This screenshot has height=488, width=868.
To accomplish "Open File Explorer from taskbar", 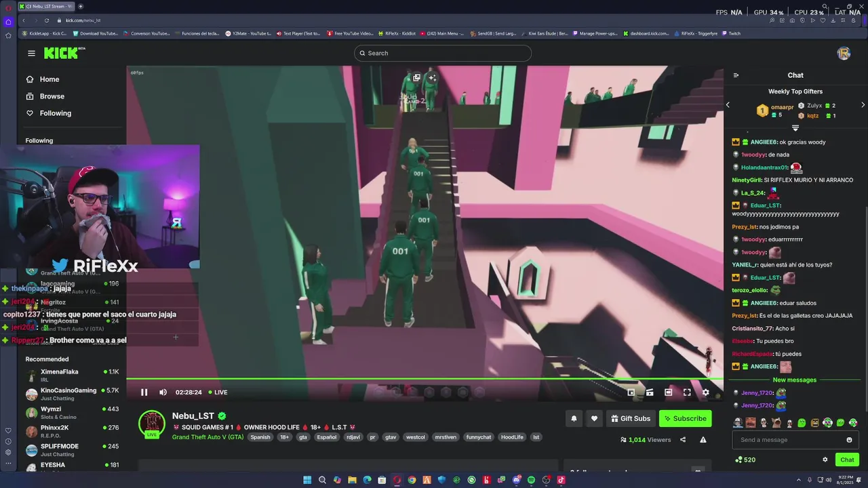I will click(x=352, y=480).
